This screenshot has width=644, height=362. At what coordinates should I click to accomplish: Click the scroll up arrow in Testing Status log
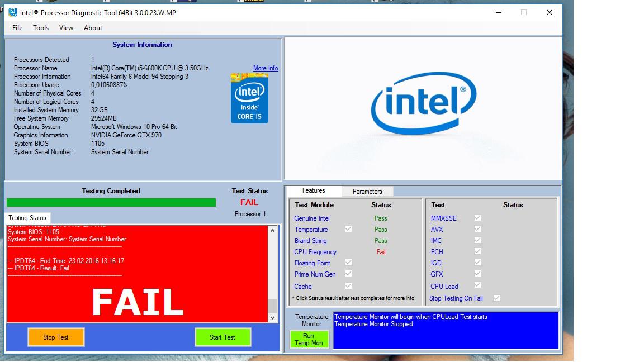pyautogui.click(x=272, y=231)
